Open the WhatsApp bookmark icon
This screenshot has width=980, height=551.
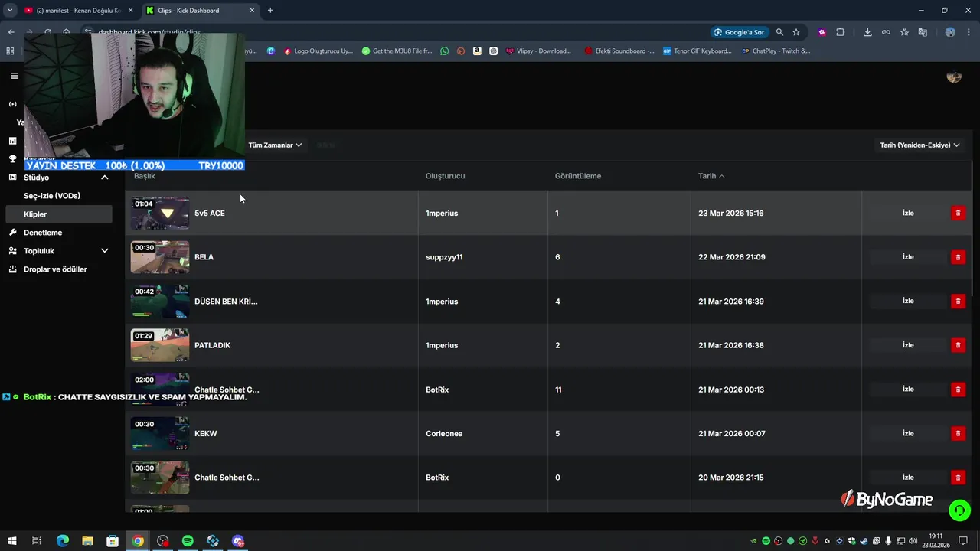pyautogui.click(x=445, y=51)
